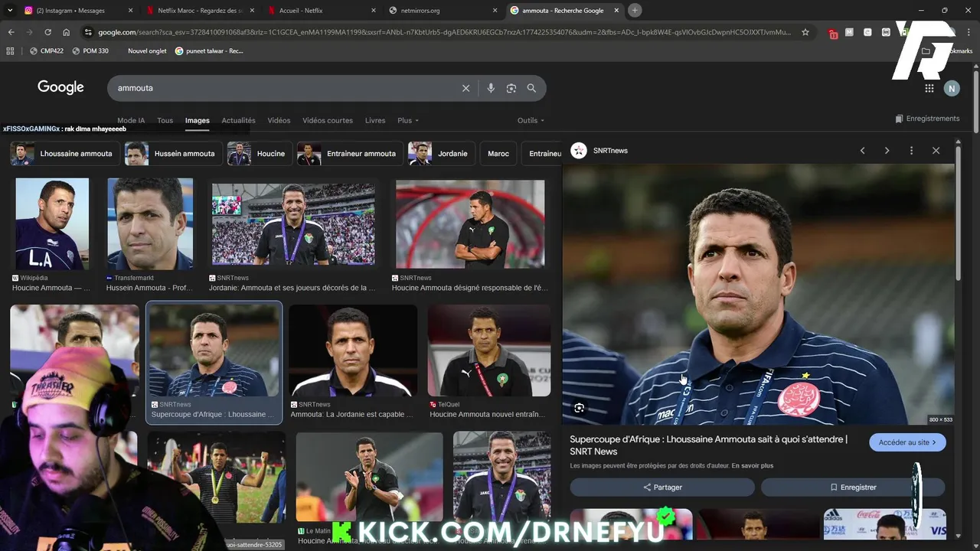980x551 pixels.
Task: Select the Vidéos search tab
Action: 279,120
